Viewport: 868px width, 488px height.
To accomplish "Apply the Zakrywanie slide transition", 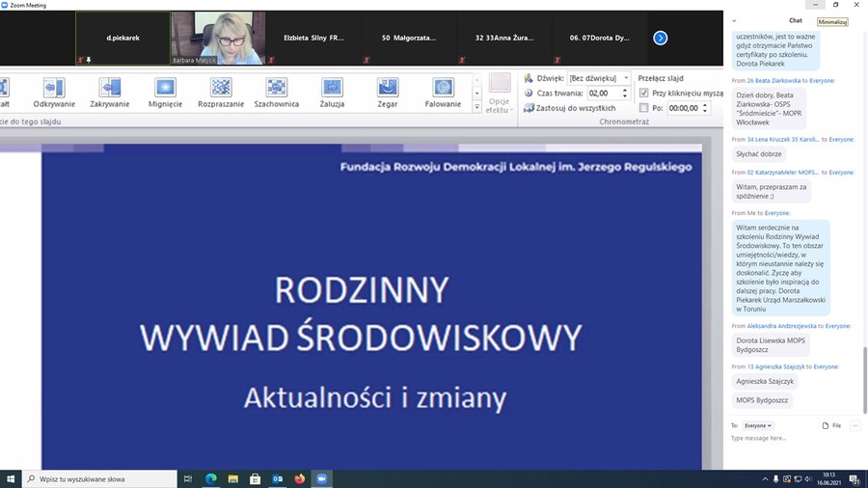I will [110, 93].
